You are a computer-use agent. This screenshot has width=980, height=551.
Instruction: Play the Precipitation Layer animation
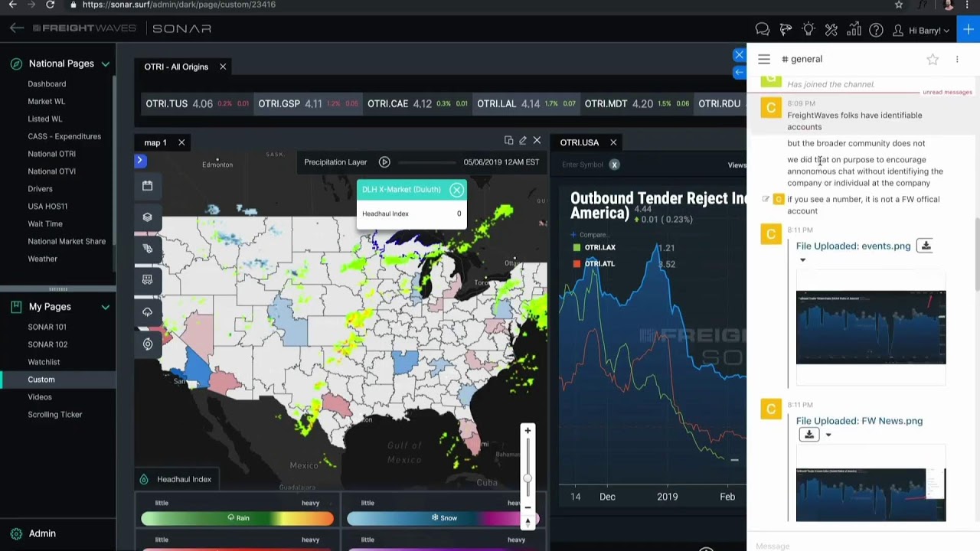tap(384, 162)
